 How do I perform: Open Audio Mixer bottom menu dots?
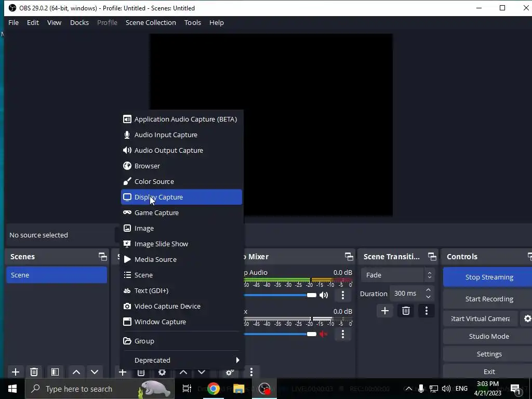[x=251, y=372]
